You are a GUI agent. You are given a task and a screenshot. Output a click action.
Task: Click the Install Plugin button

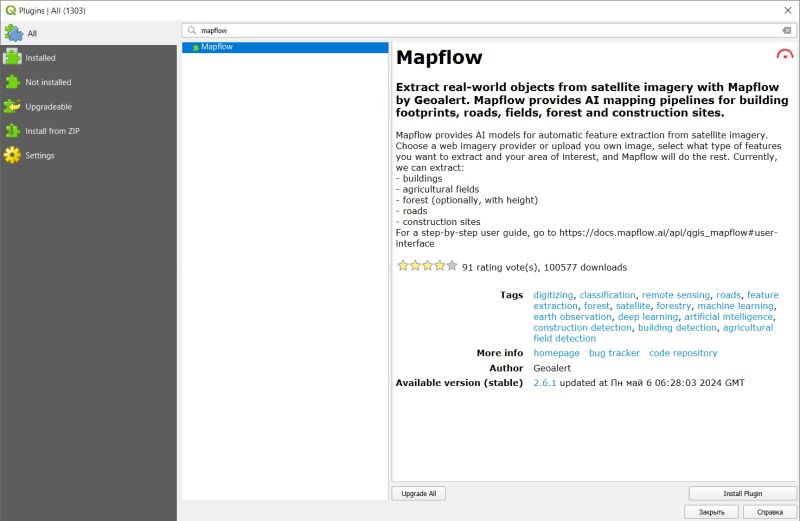(x=742, y=493)
